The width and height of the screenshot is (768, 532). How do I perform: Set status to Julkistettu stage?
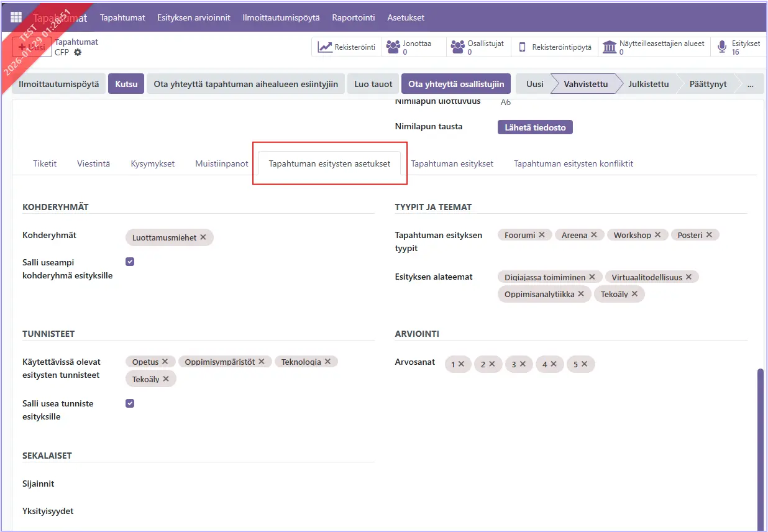click(648, 84)
